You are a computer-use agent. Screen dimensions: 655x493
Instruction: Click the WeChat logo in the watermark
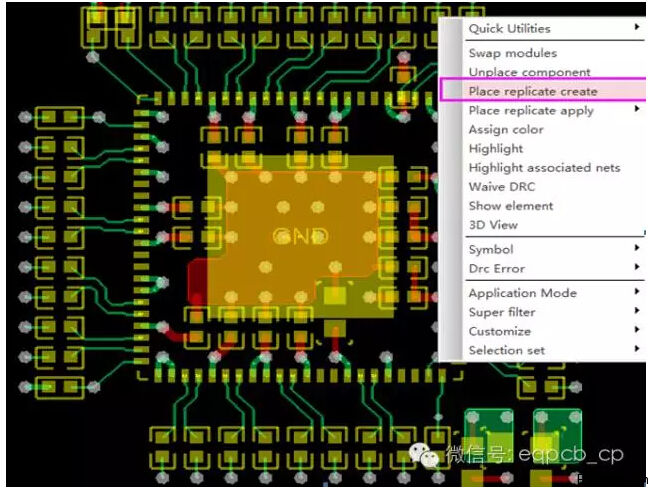(430, 456)
